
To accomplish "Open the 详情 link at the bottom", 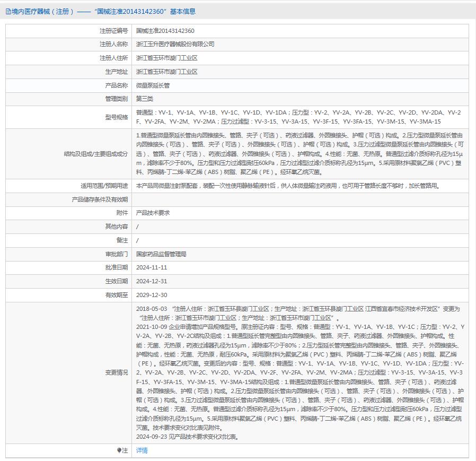I will [142, 450].
